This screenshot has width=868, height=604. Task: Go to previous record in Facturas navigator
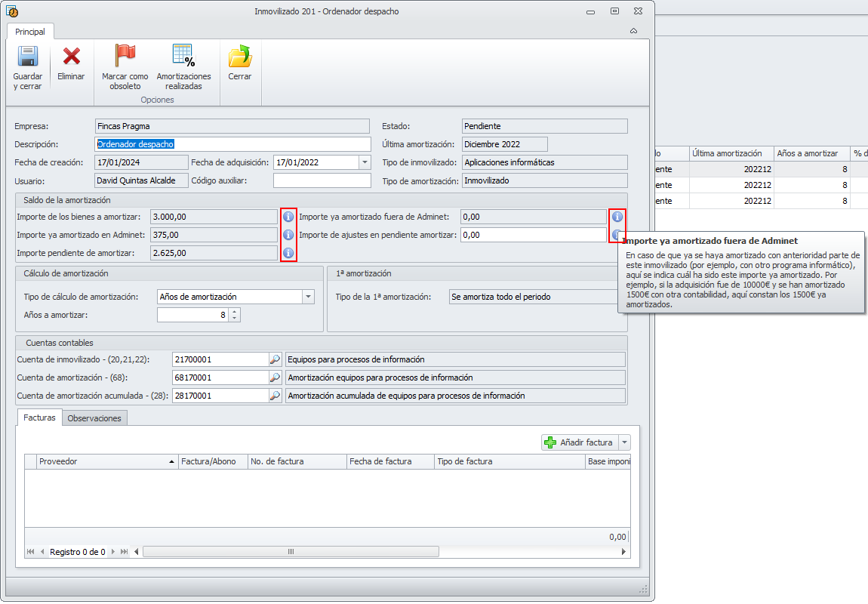[42, 552]
